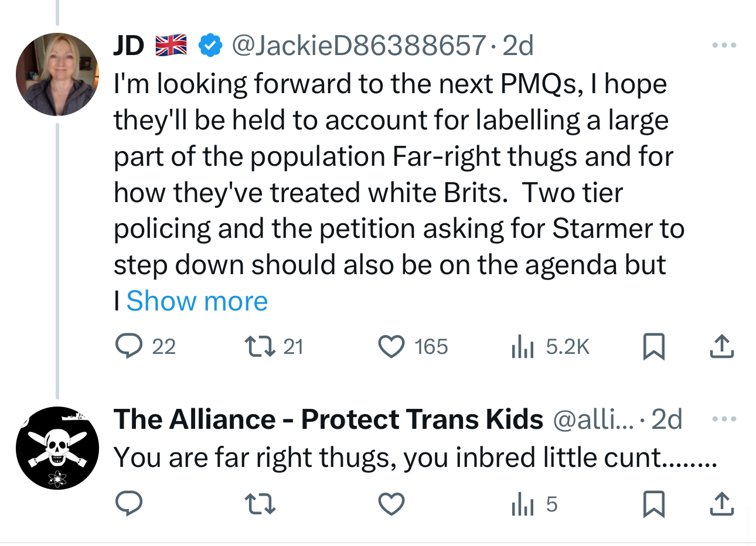Open more options for The Alliance's reply

tap(724, 419)
